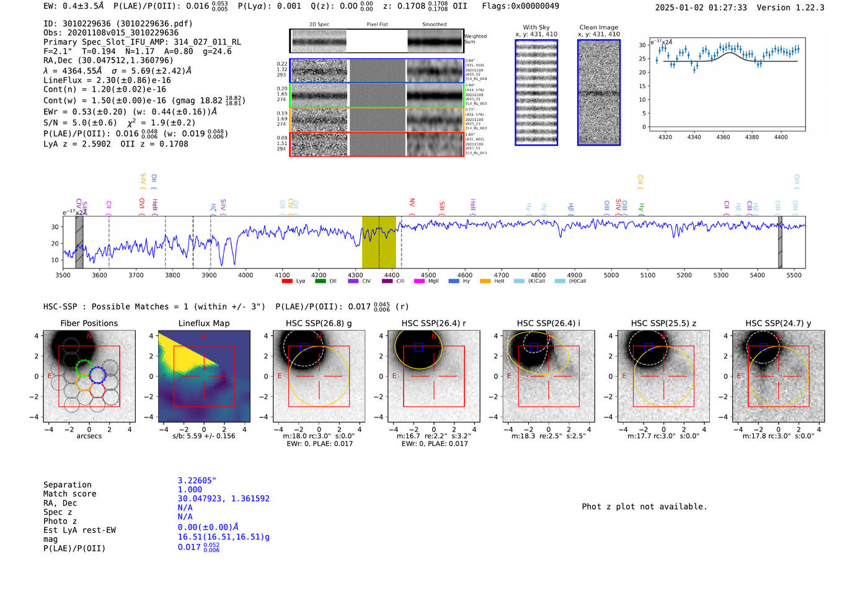Select the blue-bordered fiber 2D spectrum row
This screenshot has height=591, width=868.
click(x=376, y=71)
